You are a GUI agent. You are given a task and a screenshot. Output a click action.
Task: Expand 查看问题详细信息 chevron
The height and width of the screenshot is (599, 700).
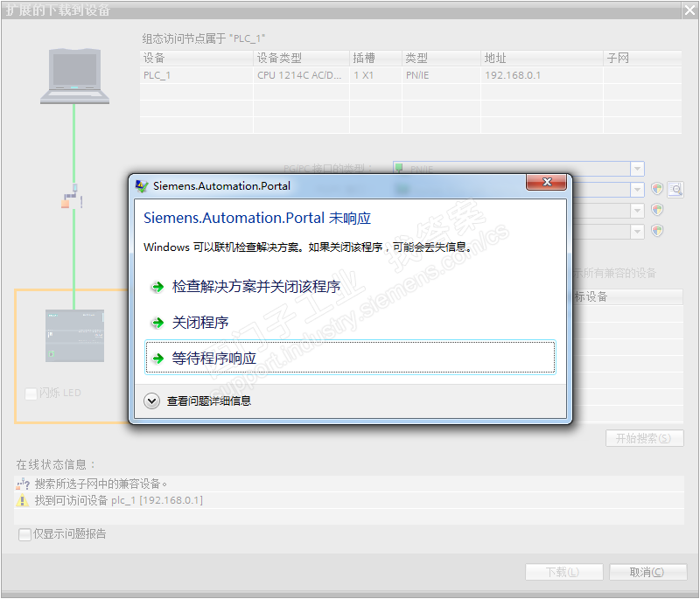tap(151, 401)
